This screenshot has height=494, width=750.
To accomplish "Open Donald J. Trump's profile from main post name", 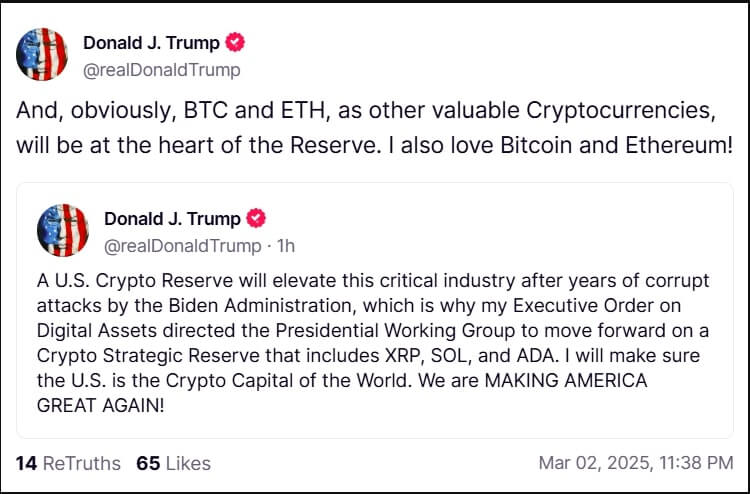I will 153,43.
